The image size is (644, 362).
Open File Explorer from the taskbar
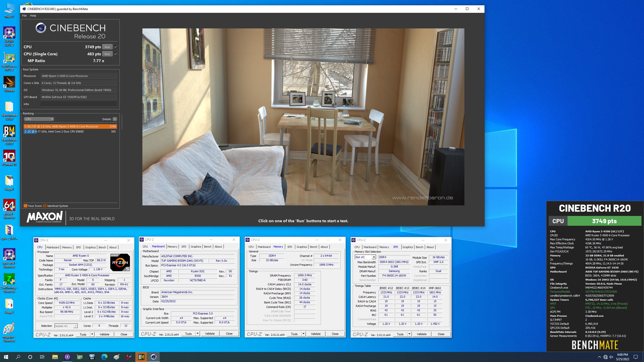pyautogui.click(x=55, y=357)
